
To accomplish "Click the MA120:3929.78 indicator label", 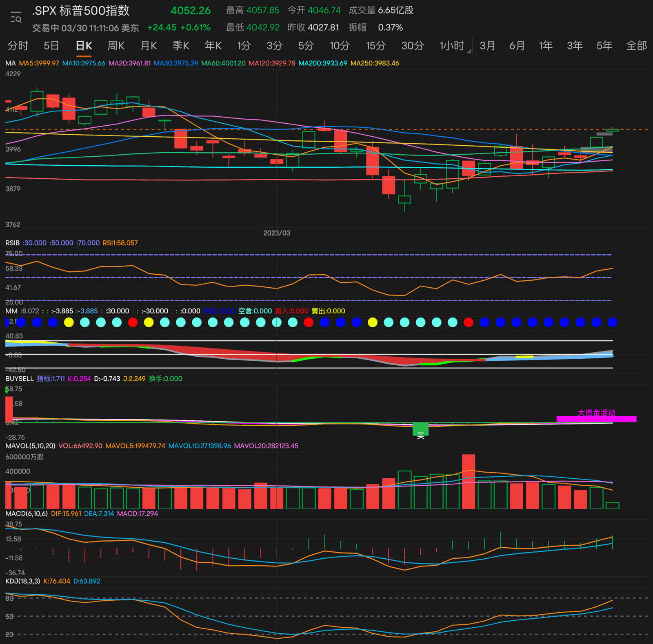I will tap(272, 63).
